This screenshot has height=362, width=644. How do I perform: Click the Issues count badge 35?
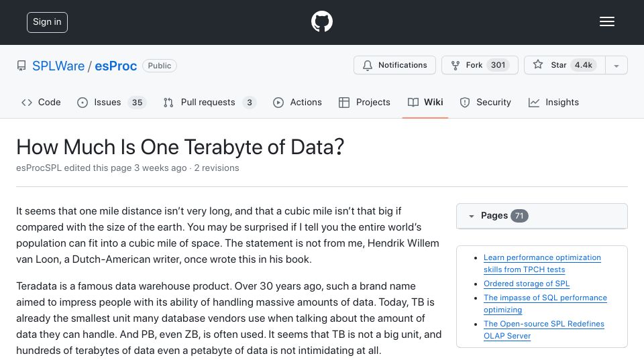pyautogui.click(x=137, y=103)
